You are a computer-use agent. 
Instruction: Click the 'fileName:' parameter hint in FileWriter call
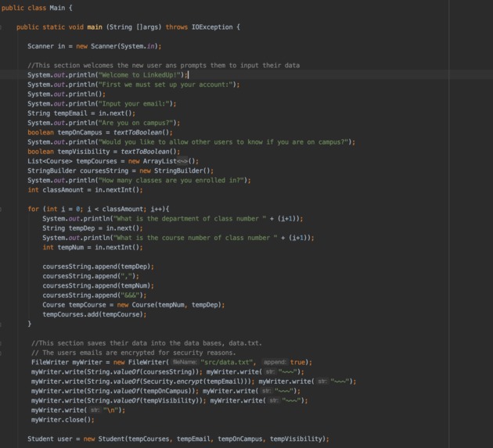(x=185, y=362)
